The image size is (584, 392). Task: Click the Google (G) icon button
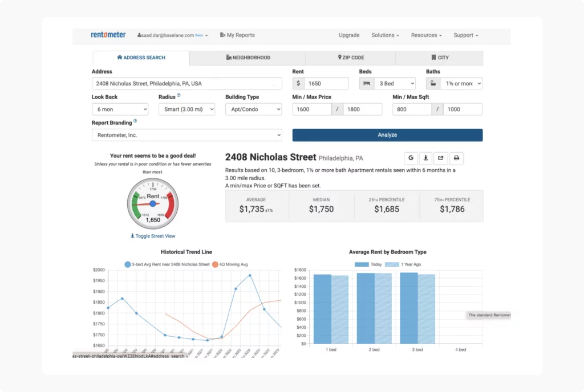(x=411, y=158)
